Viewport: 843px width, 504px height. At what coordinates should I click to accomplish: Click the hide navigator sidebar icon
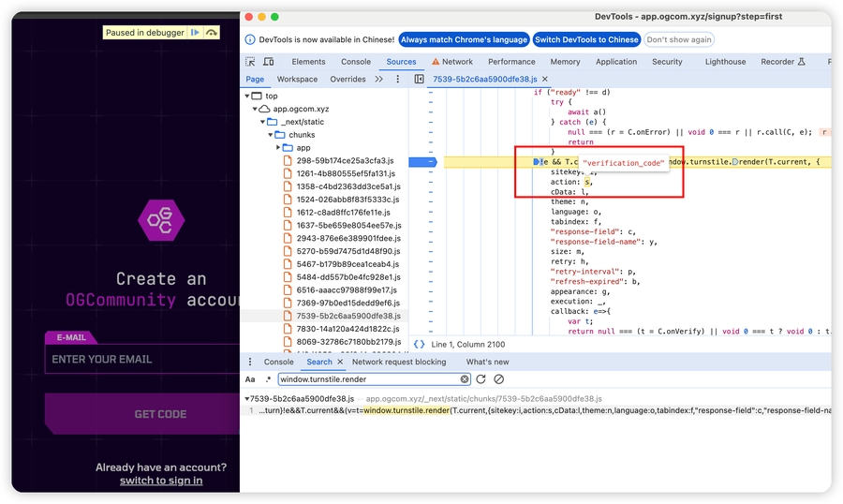click(419, 80)
